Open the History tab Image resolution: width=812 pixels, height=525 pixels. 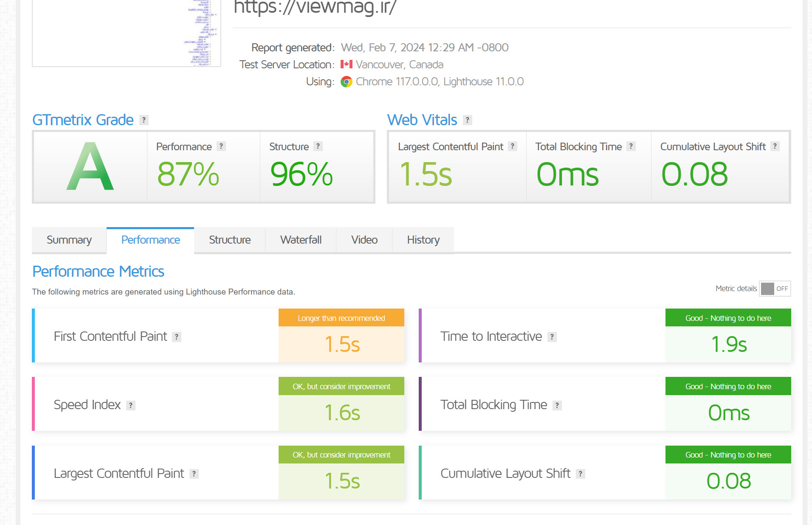click(423, 240)
